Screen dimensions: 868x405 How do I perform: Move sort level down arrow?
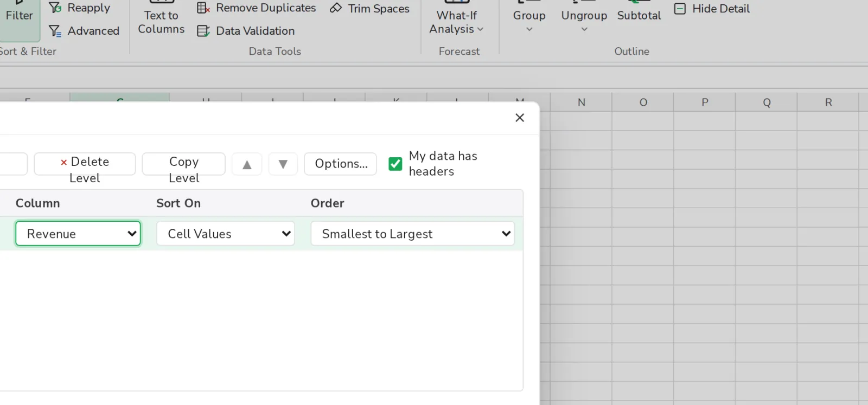click(x=283, y=164)
